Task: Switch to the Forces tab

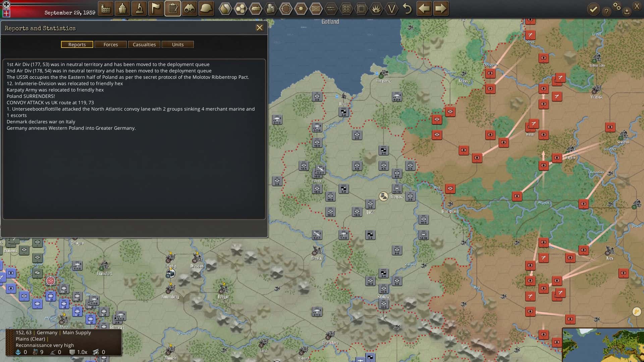Action: (x=111, y=45)
